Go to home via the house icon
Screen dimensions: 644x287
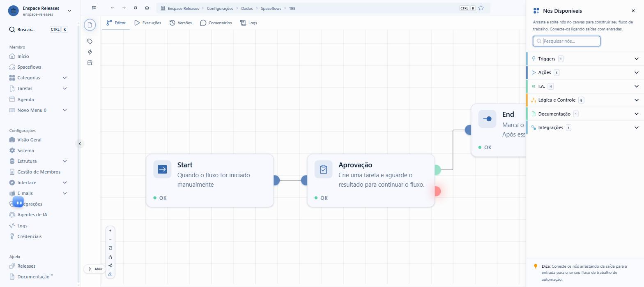point(147,8)
